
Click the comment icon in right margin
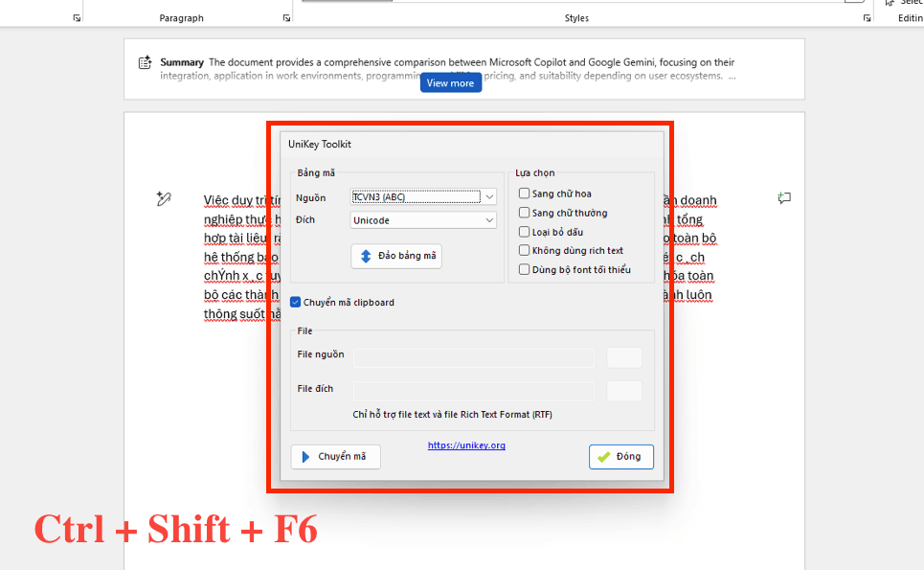(784, 198)
